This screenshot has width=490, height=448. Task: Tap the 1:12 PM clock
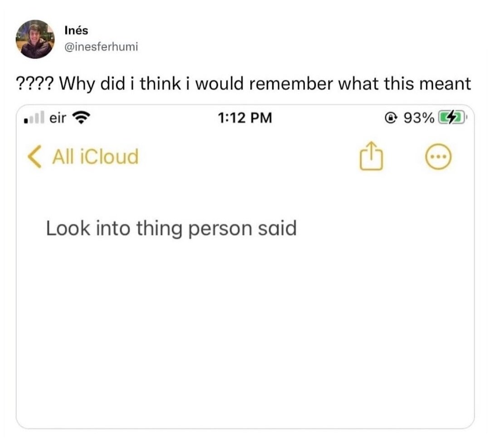click(245, 118)
